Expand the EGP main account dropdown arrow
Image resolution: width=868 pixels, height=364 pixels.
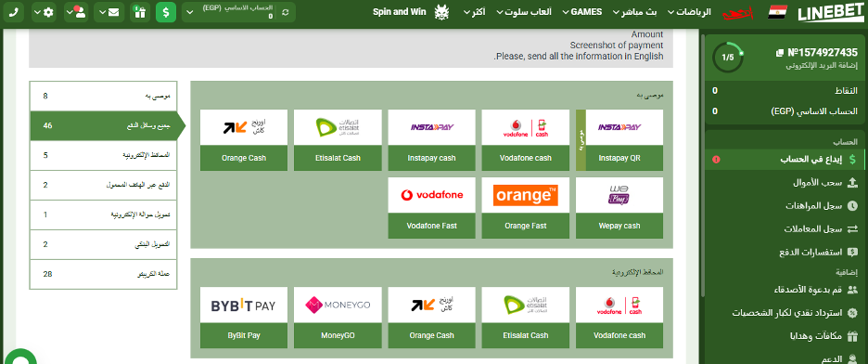(190, 12)
